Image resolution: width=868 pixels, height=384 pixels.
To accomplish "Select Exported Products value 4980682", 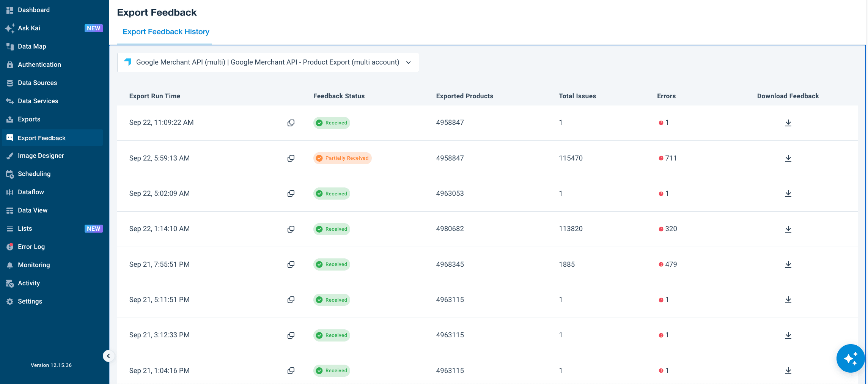I will (450, 229).
